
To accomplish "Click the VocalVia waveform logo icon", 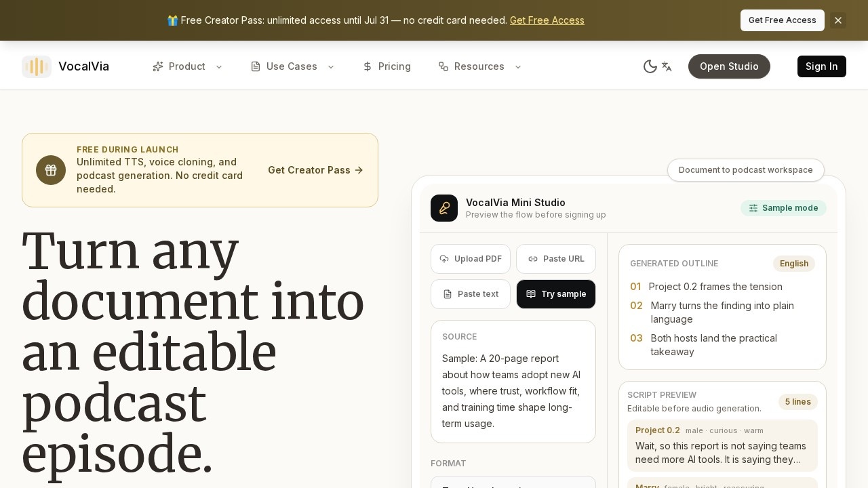I will tap(37, 66).
